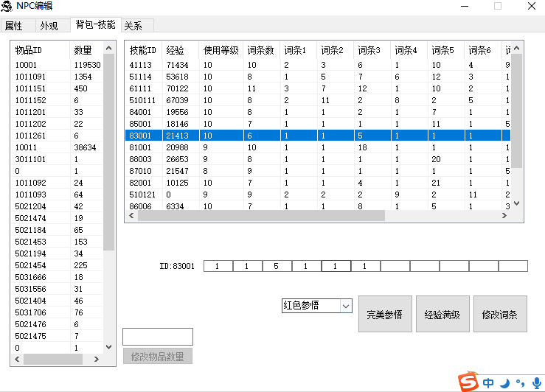Select skill row 61111
545x392 pixels.
(x=318, y=88)
